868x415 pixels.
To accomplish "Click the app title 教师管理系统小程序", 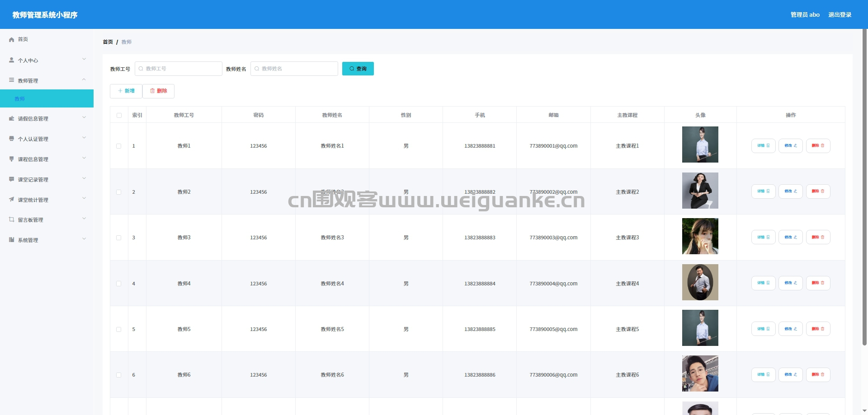I will tap(45, 15).
